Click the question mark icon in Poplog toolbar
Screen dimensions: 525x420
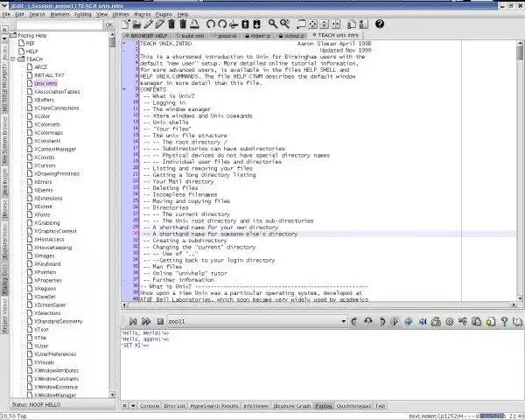(504, 321)
